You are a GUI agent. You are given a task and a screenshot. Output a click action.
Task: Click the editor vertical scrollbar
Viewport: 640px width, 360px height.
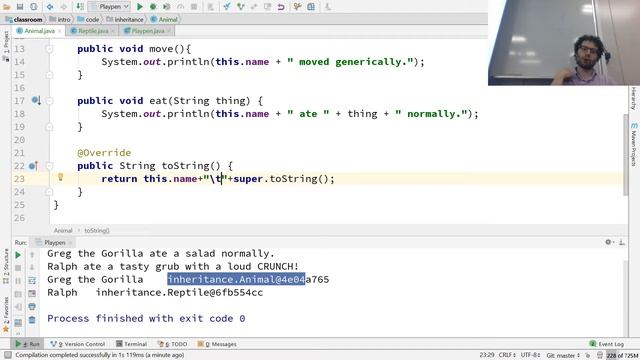626,155
